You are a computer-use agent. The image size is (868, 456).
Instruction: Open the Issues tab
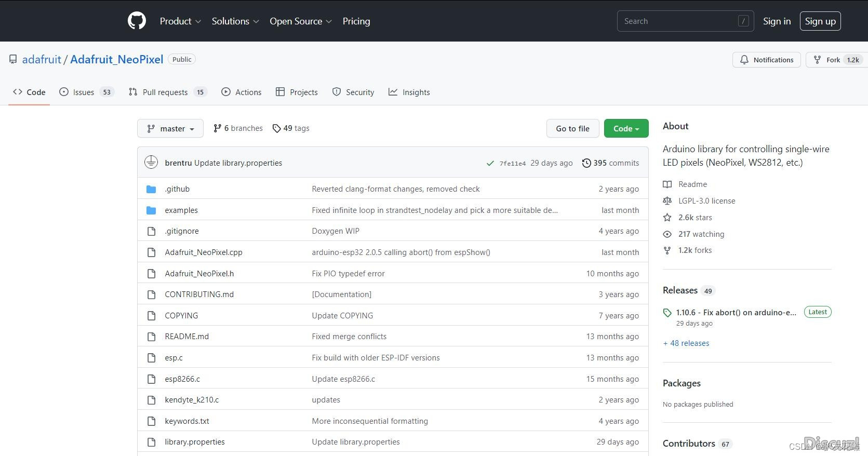pyautogui.click(x=86, y=92)
